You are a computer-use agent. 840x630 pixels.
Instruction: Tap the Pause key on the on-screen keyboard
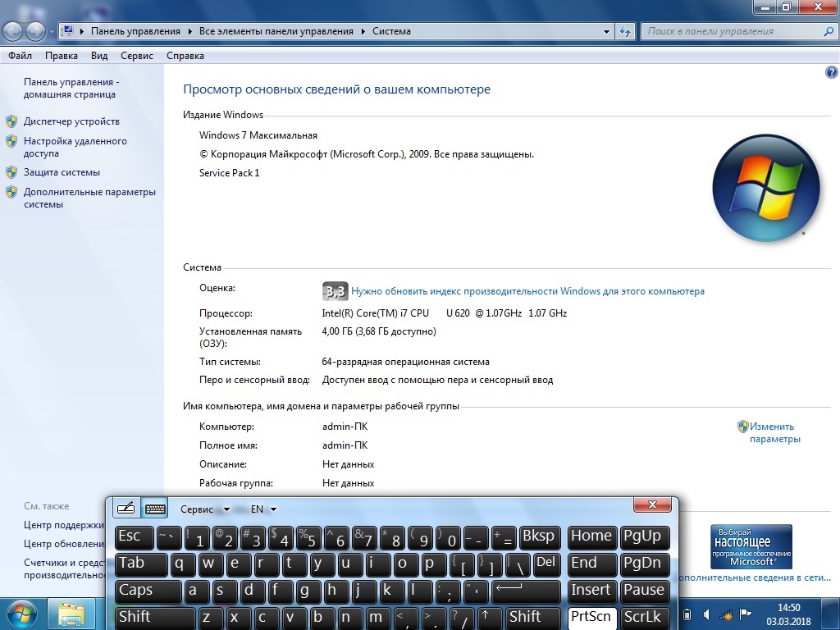pos(645,591)
